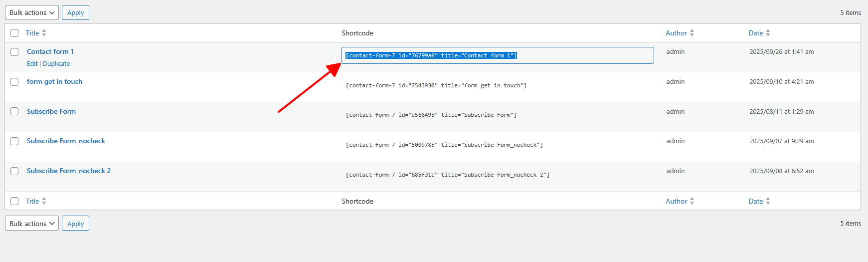Check the Contact form 1 checkbox
868x262 pixels.
coord(14,52)
